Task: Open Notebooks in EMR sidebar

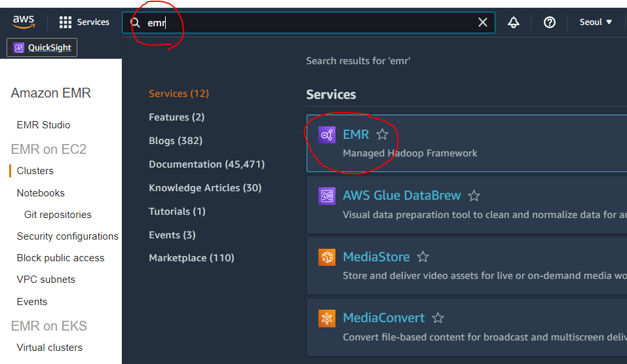Action: [41, 193]
